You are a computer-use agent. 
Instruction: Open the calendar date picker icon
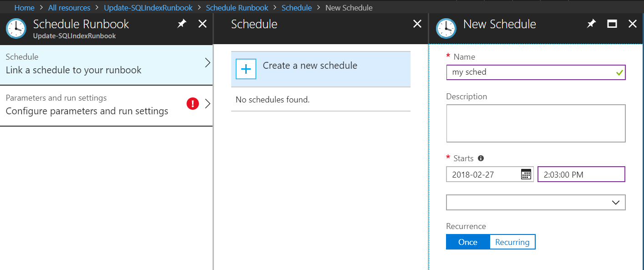click(x=526, y=174)
